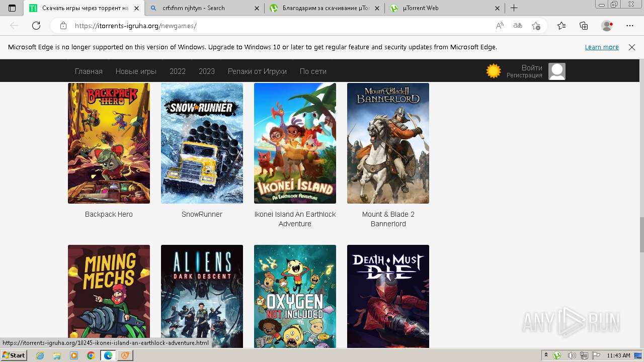Open the Learn more link
This screenshot has height=362, width=644.
(602, 47)
